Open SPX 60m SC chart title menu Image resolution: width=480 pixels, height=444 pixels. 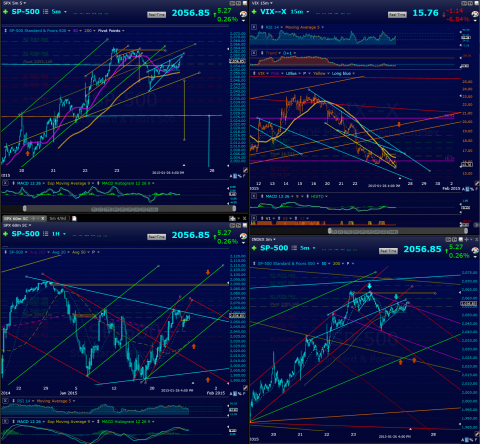(x=17, y=225)
